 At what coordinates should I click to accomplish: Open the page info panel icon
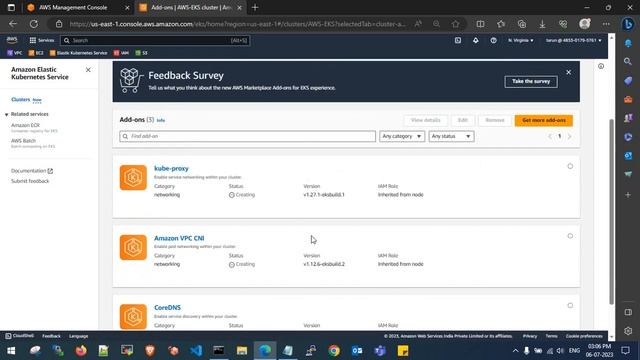pos(601,66)
